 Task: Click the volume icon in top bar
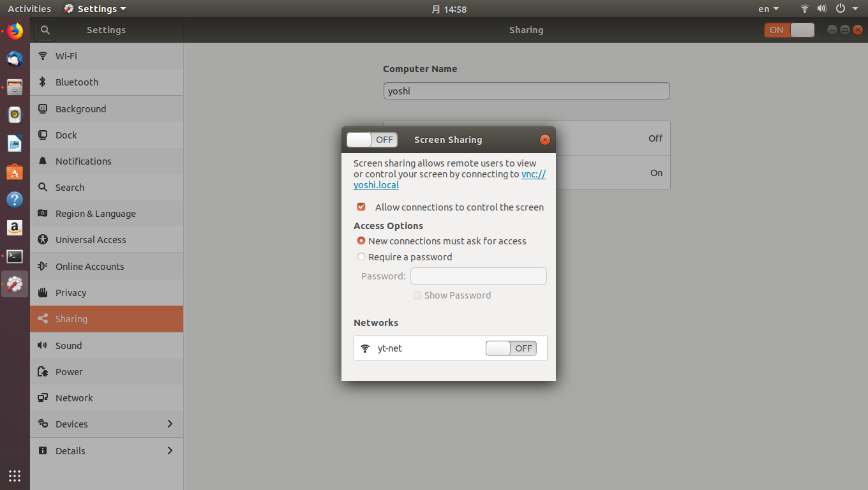pyautogui.click(x=822, y=9)
